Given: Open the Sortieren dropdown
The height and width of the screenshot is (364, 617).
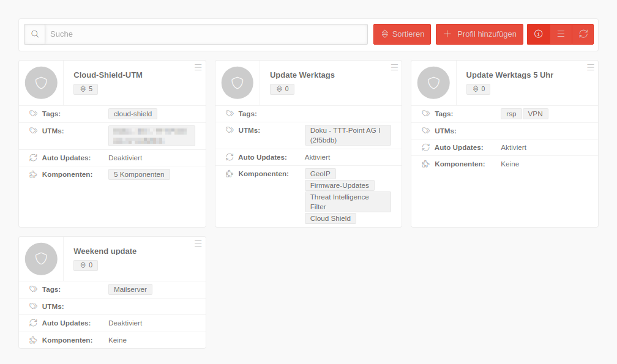Looking at the screenshot, I should point(402,34).
